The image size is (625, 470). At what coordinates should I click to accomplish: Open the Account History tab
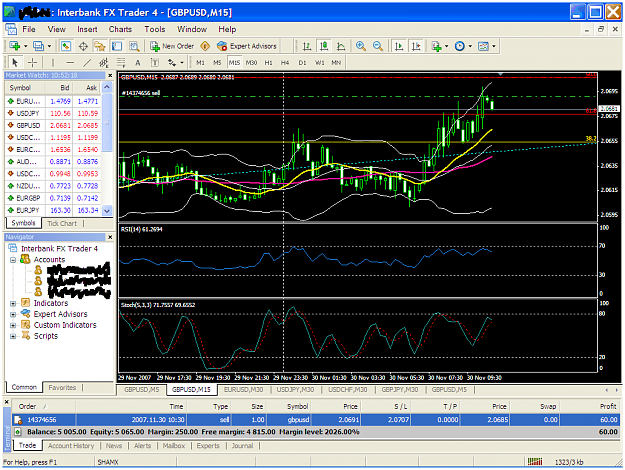(71, 446)
